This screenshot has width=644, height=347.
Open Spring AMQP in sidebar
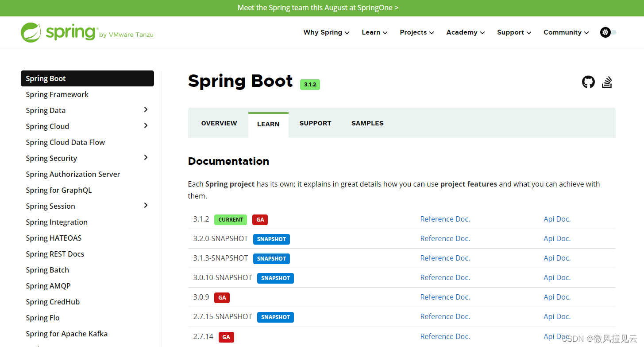48,286
